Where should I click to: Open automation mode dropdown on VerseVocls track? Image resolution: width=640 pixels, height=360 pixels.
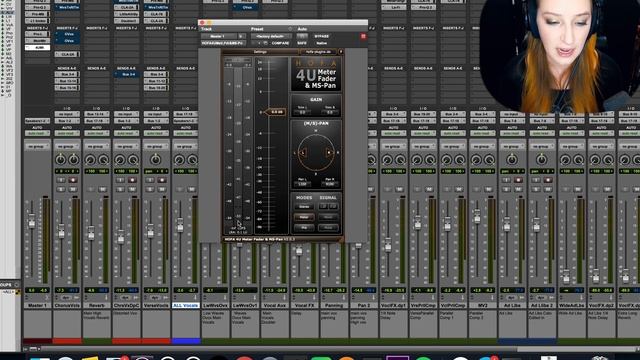156,133
